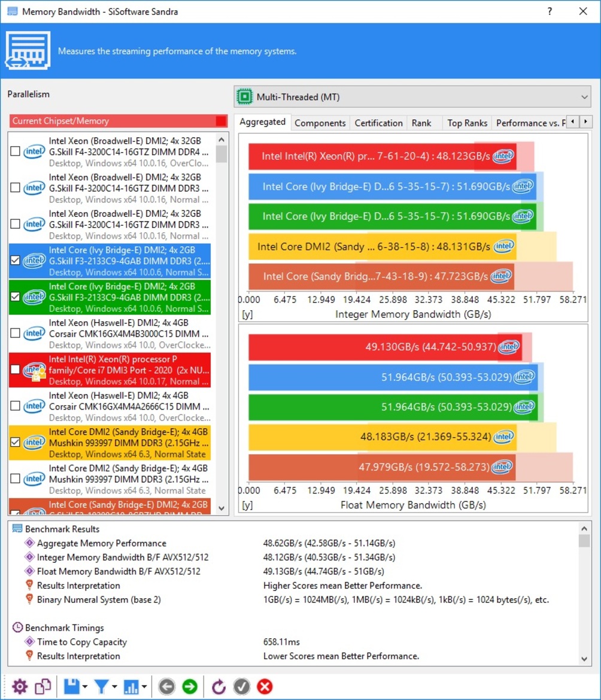Click the chipset list scroll up arrow

tap(221, 140)
